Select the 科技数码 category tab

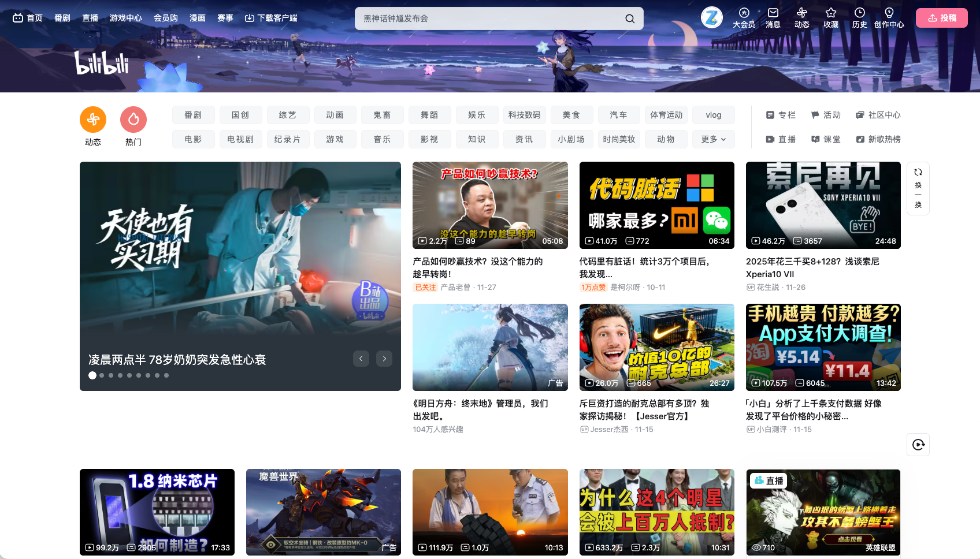click(x=524, y=115)
